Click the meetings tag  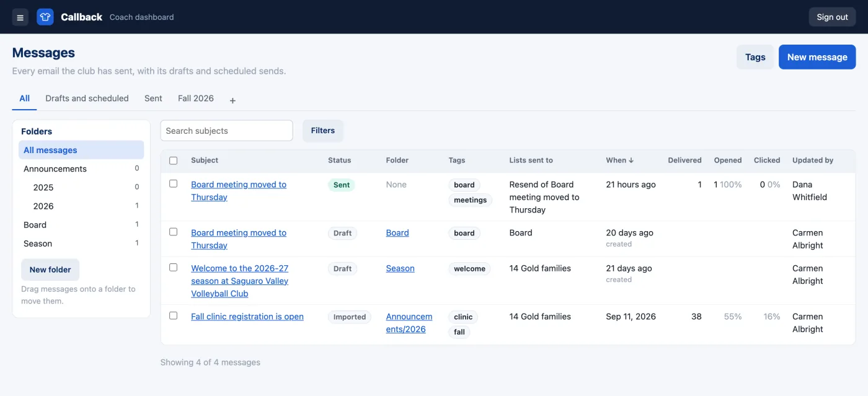pos(471,200)
